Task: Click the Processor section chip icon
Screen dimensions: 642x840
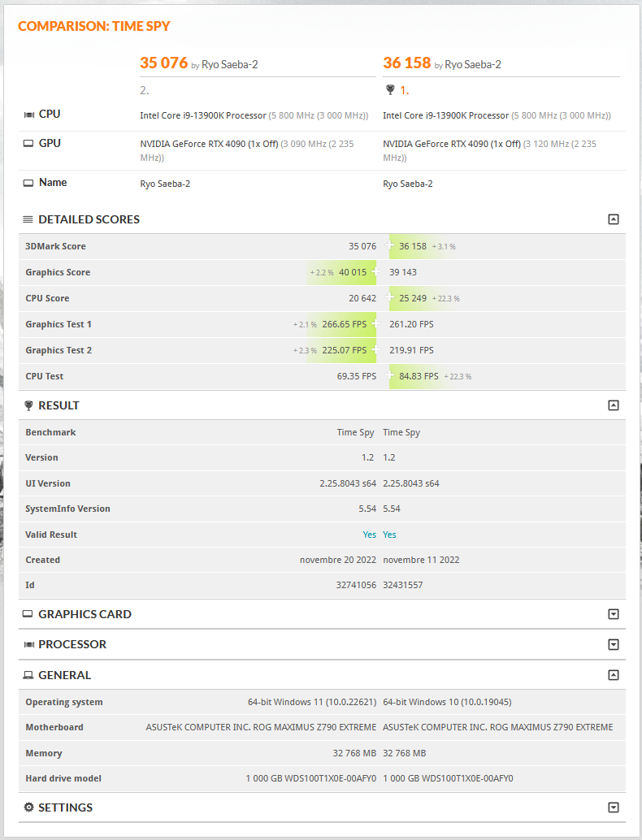Action: click(x=28, y=644)
